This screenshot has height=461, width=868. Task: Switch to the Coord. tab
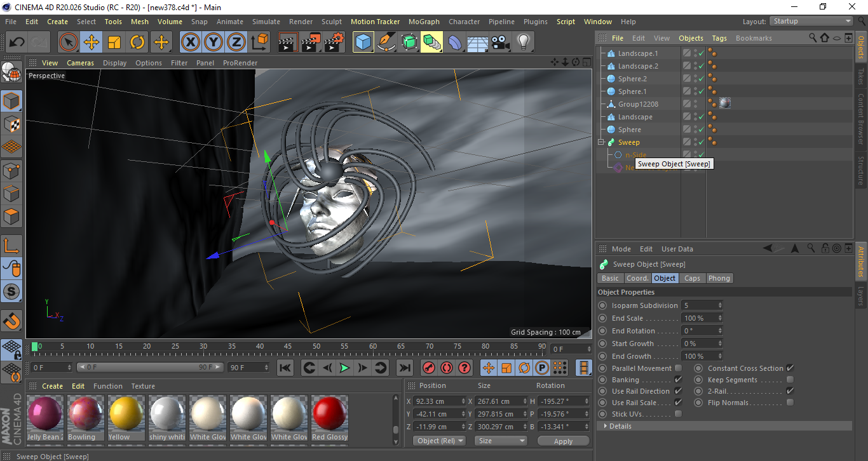(637, 278)
